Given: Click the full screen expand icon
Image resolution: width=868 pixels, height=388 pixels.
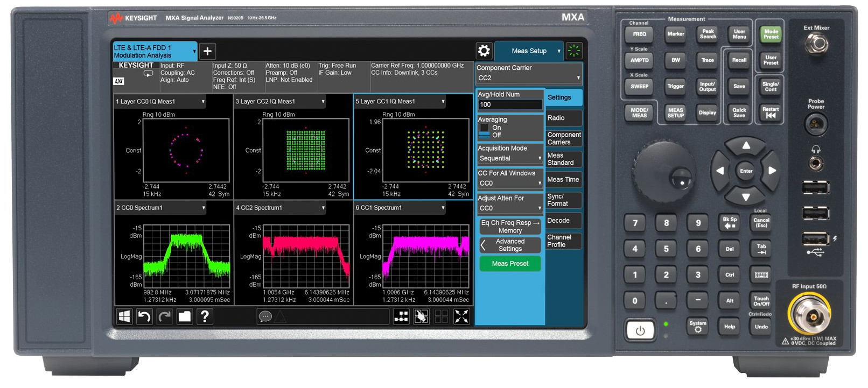Looking at the screenshot, I should (x=461, y=316).
